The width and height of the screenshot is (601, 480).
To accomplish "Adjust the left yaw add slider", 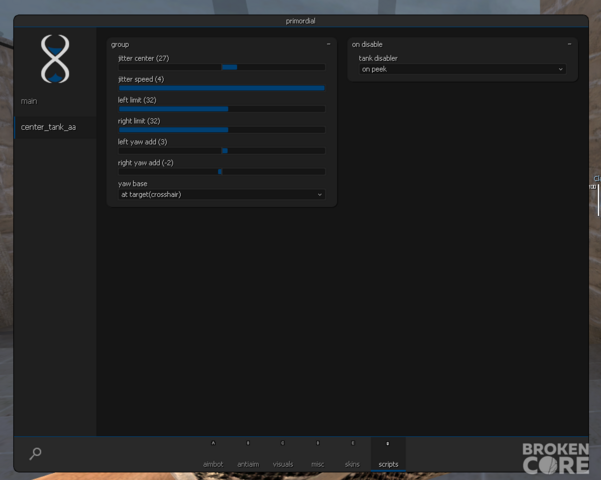I will pyautogui.click(x=222, y=151).
